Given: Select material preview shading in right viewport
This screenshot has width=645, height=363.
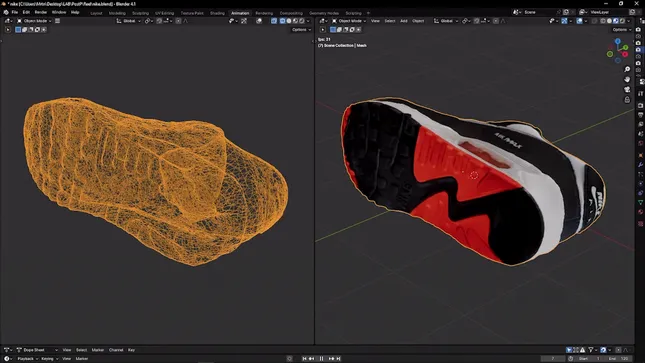Looking at the screenshot, I should coord(616,21).
